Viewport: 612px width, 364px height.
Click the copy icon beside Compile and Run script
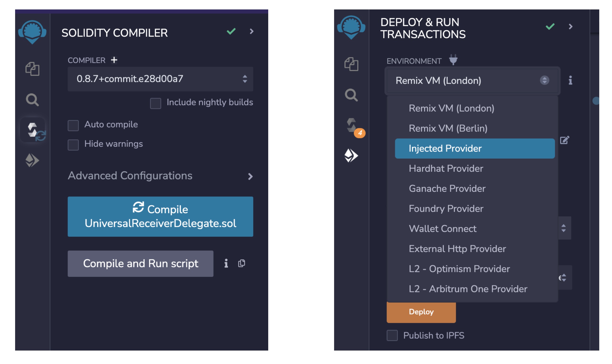pyautogui.click(x=242, y=263)
